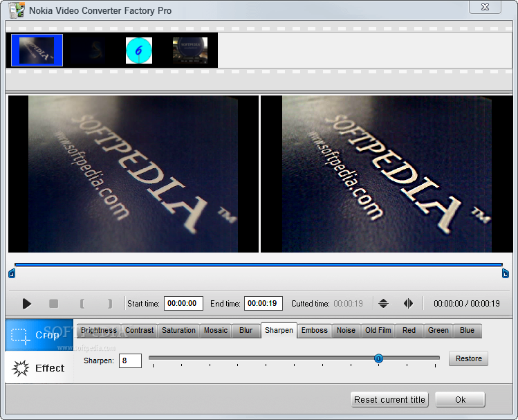
Task: Click the 00:00:00 / 00:00:19 position readout
Action: tap(466, 303)
